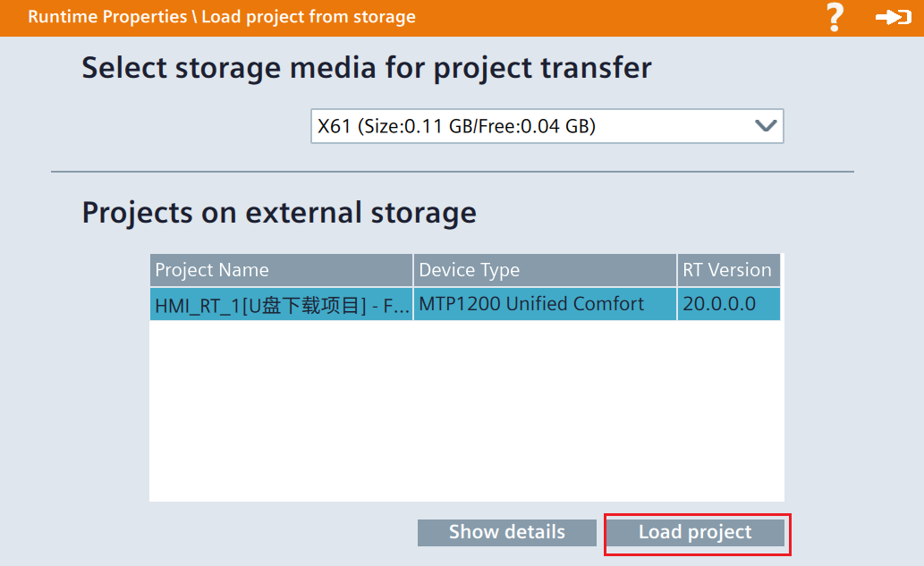
Task: Select the MTP1200 Unified Comfort cell
Action: pos(545,304)
